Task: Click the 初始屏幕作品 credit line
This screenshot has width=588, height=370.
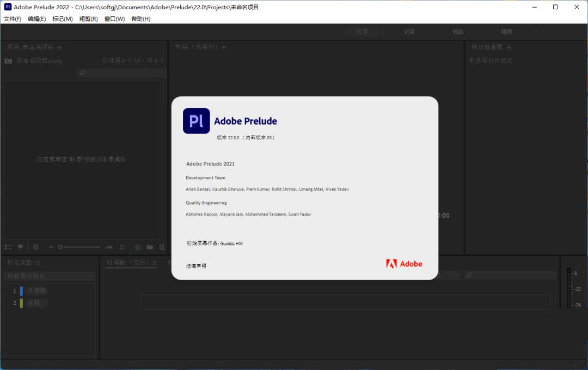Action: point(215,243)
